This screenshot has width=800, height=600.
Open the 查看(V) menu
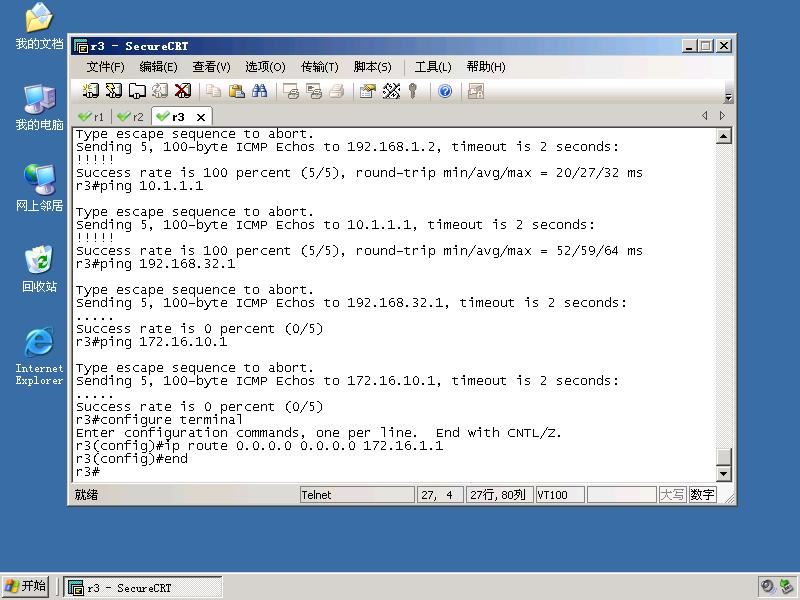point(211,67)
